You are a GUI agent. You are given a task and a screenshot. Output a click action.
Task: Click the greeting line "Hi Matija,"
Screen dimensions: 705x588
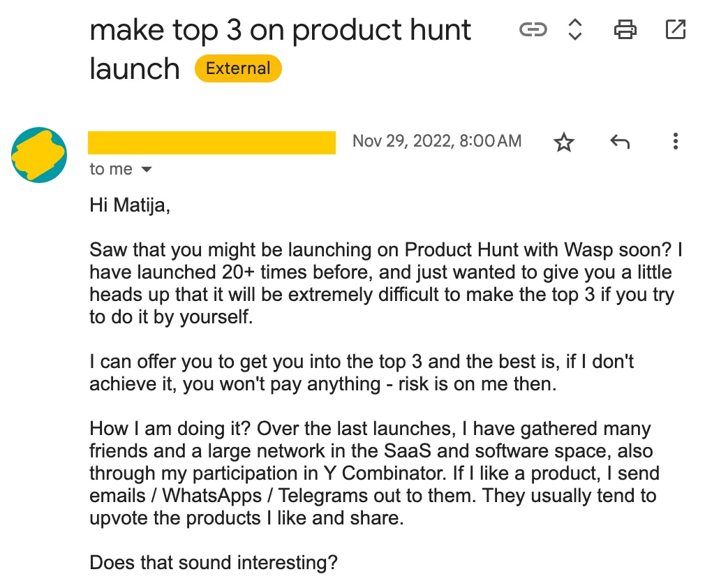pos(129,205)
